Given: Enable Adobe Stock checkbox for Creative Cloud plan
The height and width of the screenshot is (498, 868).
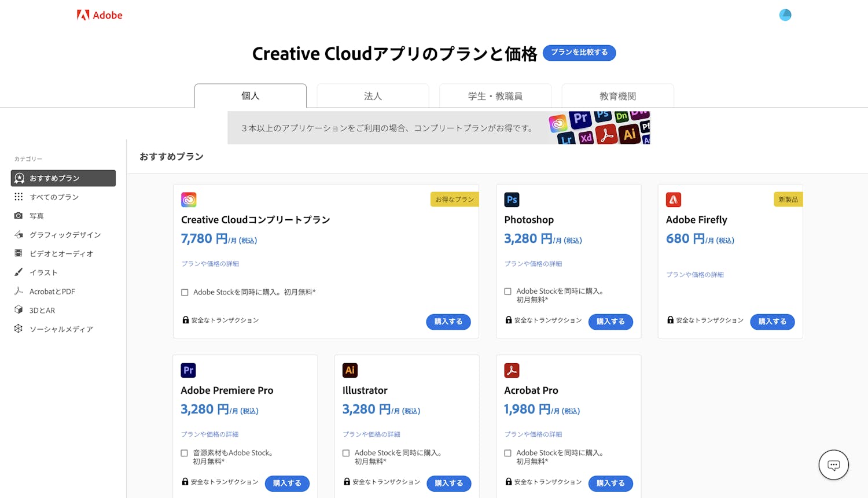Looking at the screenshot, I should 185,293.
